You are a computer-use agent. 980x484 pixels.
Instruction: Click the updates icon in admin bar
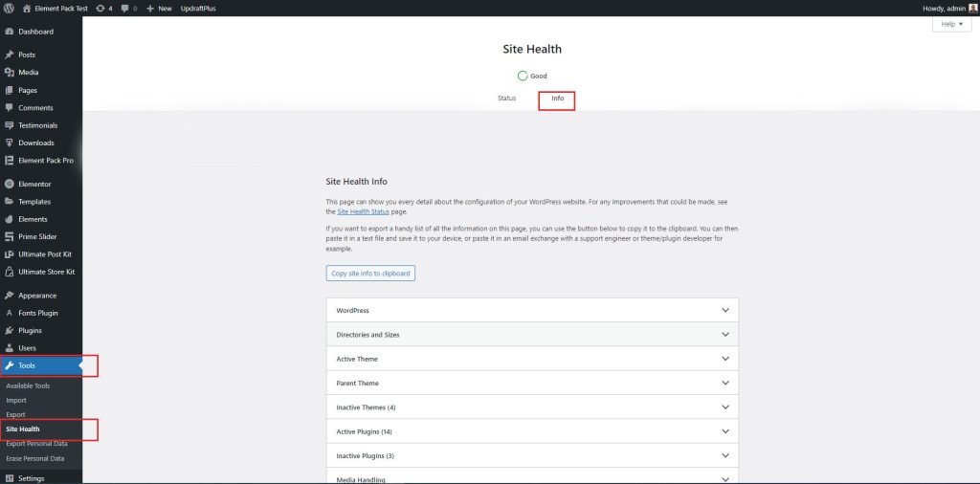coord(100,8)
